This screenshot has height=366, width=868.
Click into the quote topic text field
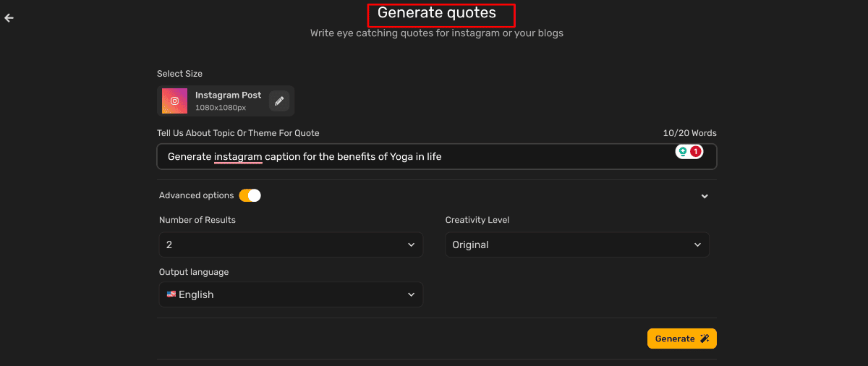[506, 156]
